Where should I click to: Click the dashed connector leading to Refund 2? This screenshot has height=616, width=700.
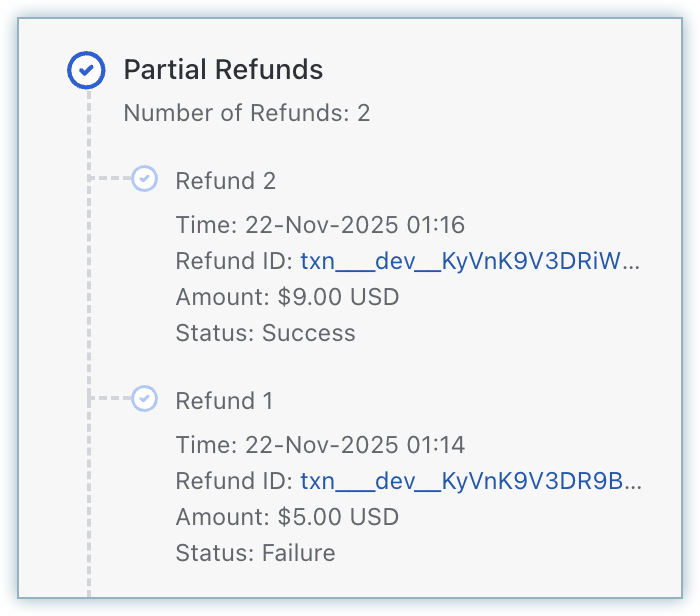[110, 179]
